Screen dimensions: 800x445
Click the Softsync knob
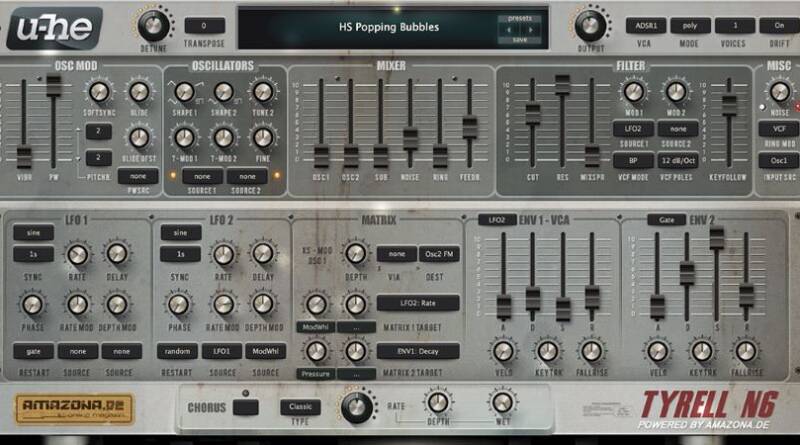(99, 92)
